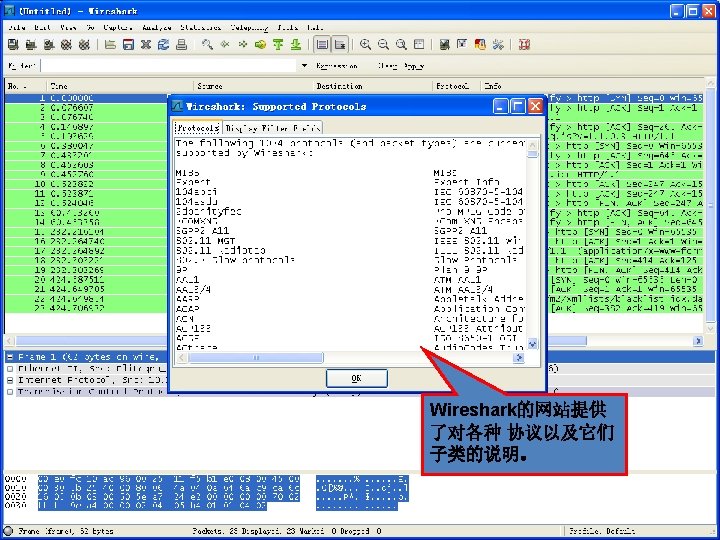The image size is (720, 540).
Task: Expand the Ethernet II tree row
Action: (10, 368)
